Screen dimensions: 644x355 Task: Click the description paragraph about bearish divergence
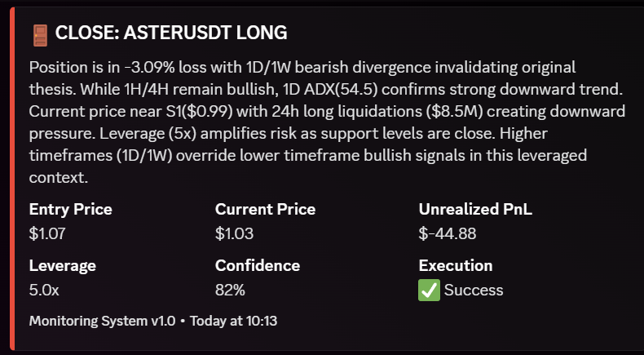[326, 121]
